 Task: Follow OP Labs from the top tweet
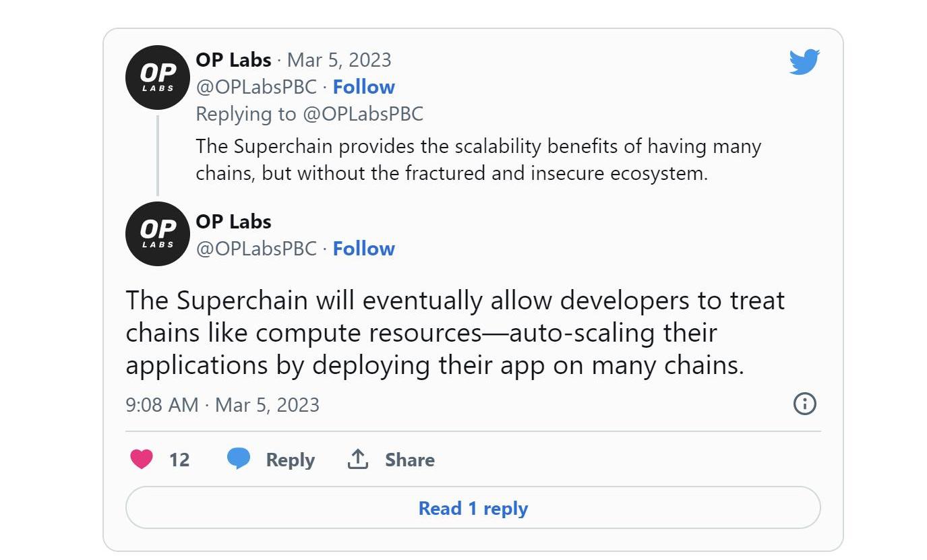tap(363, 87)
